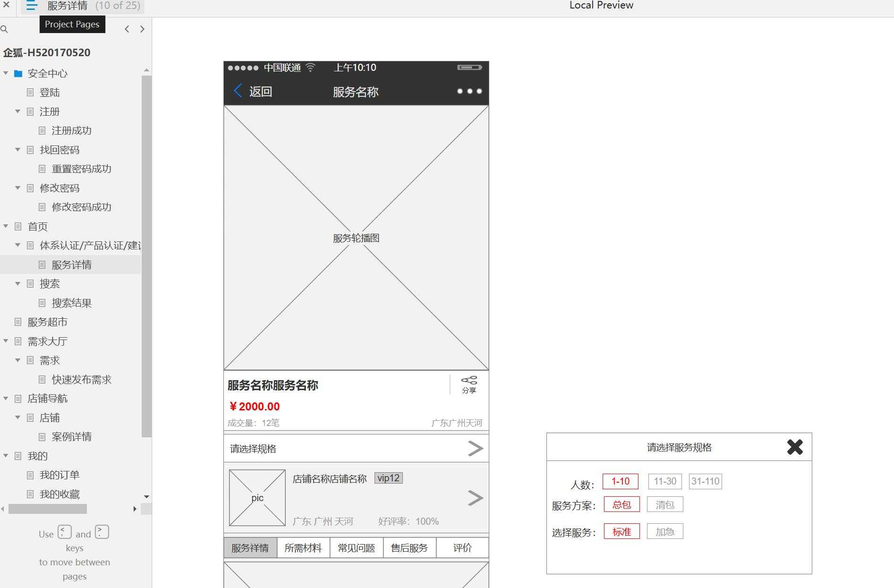The width and height of the screenshot is (894, 588).
Task: Click the three-dot more options icon
Action: (x=470, y=91)
